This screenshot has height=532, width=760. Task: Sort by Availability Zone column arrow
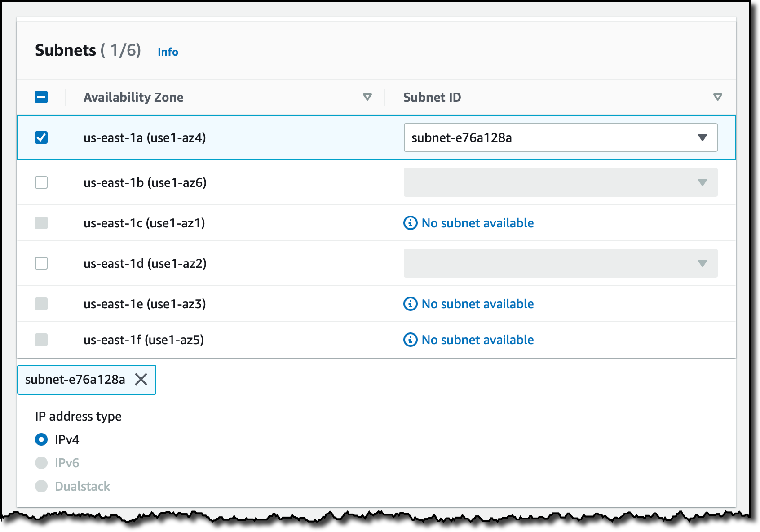pos(367,97)
